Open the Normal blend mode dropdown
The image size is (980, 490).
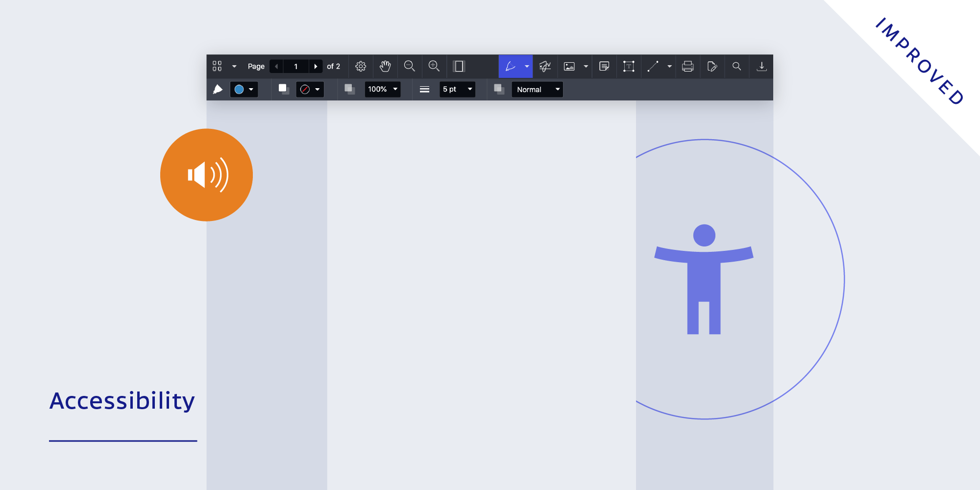pyautogui.click(x=537, y=89)
